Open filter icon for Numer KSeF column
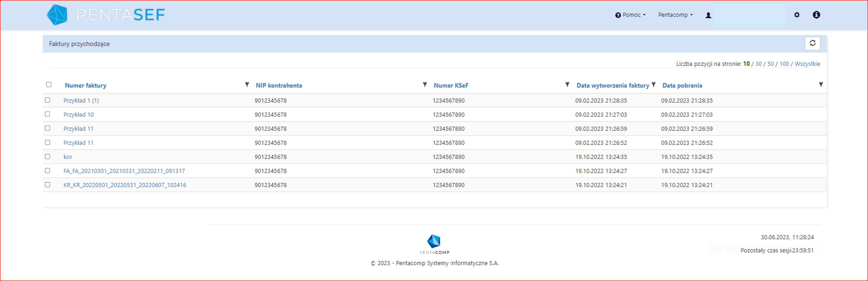 pyautogui.click(x=567, y=85)
